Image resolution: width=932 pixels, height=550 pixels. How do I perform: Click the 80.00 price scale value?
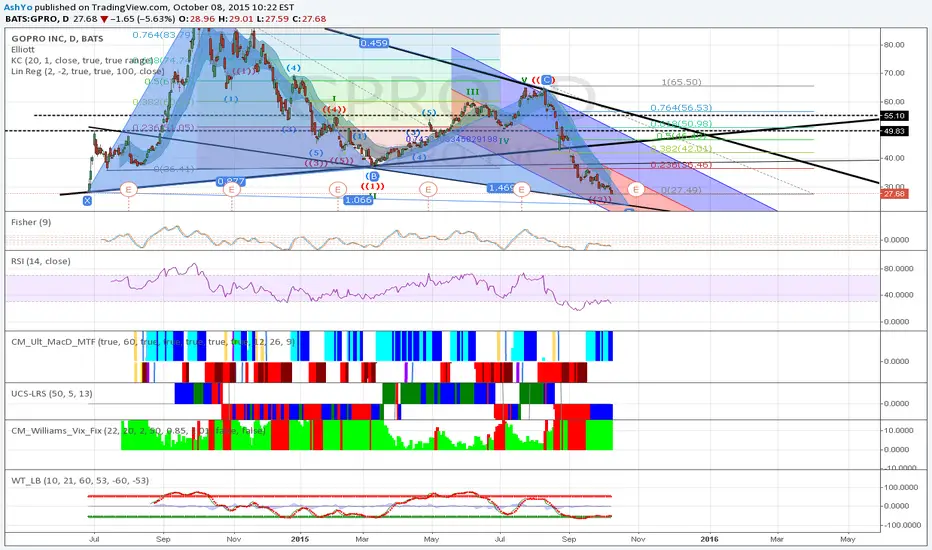click(894, 45)
